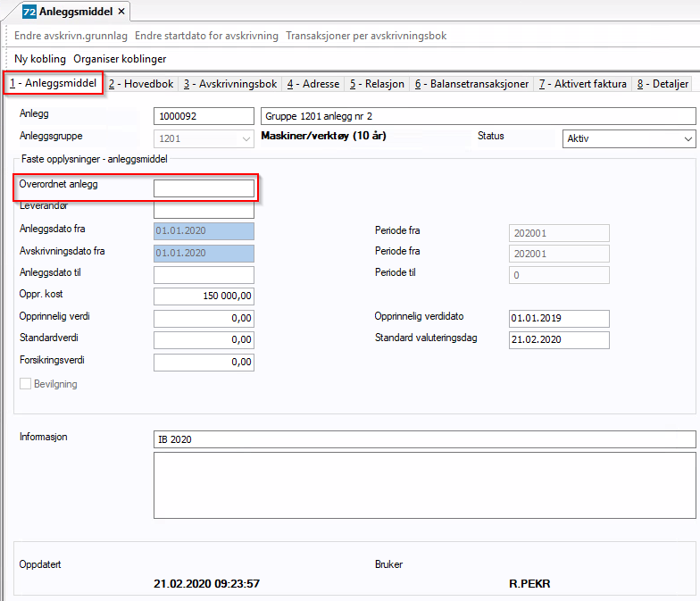The image size is (700, 601).
Task: Open Endre startdato for avskrivning
Action: coord(206,36)
